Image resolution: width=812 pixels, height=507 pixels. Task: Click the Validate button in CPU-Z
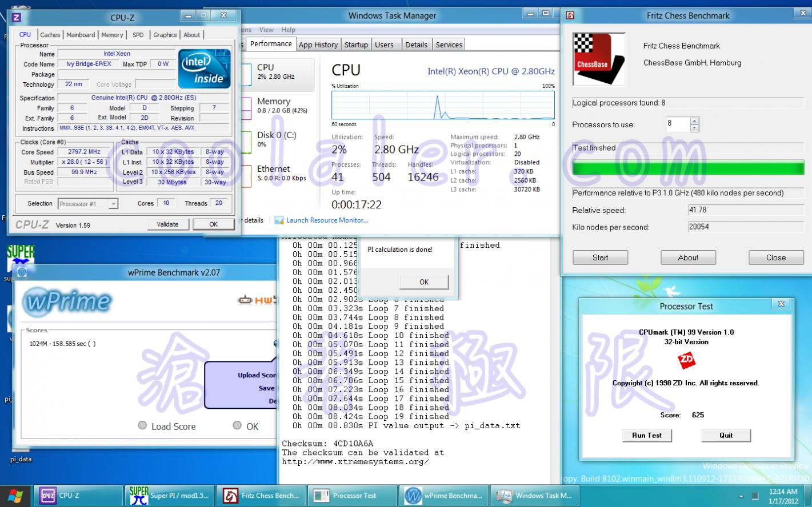(x=167, y=224)
